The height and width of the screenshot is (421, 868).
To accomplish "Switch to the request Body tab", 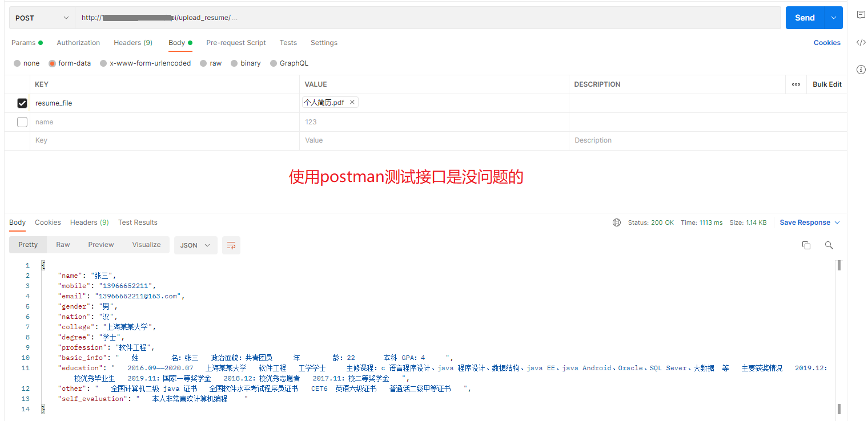I will (x=180, y=43).
